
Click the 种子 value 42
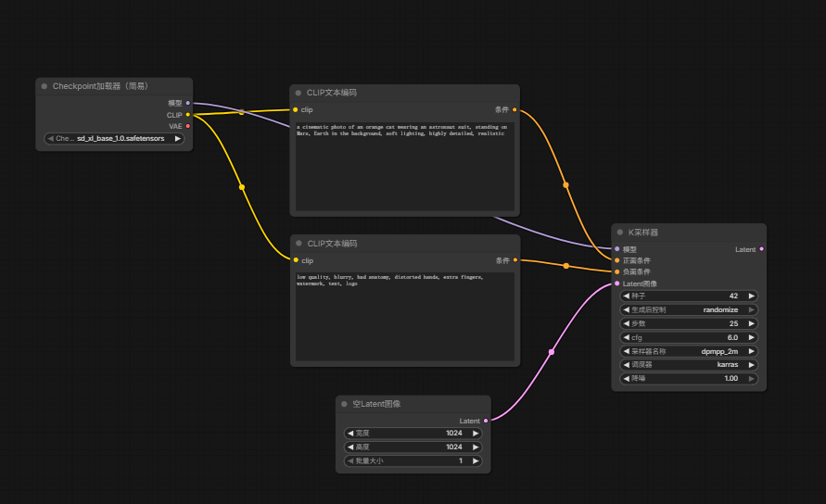[733, 296]
